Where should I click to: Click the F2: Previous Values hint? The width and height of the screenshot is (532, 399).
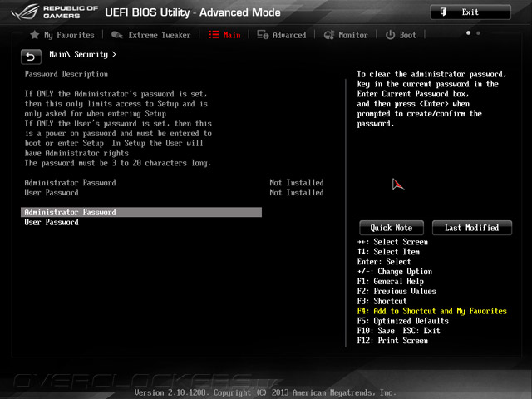point(397,292)
